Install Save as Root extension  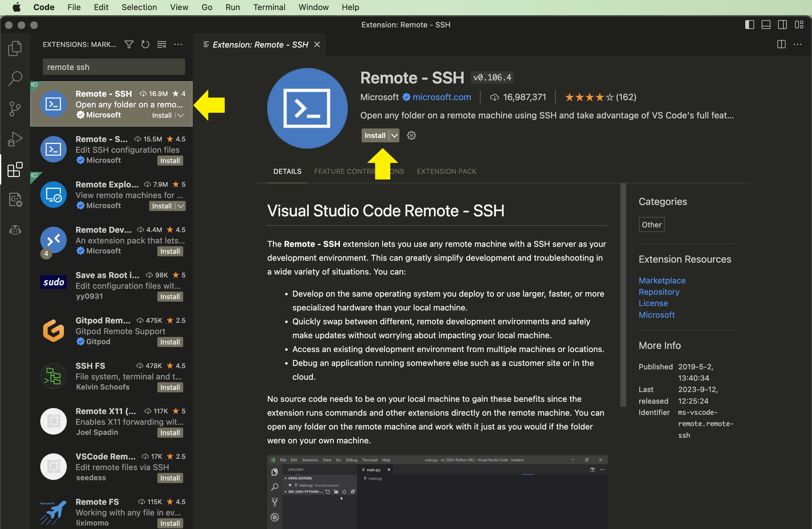point(170,297)
